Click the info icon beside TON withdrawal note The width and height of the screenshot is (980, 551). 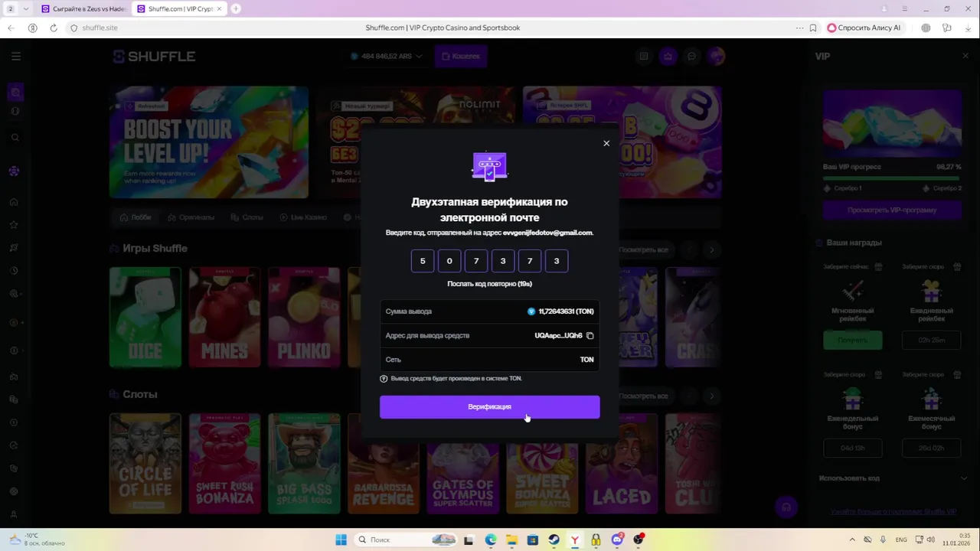coord(384,378)
